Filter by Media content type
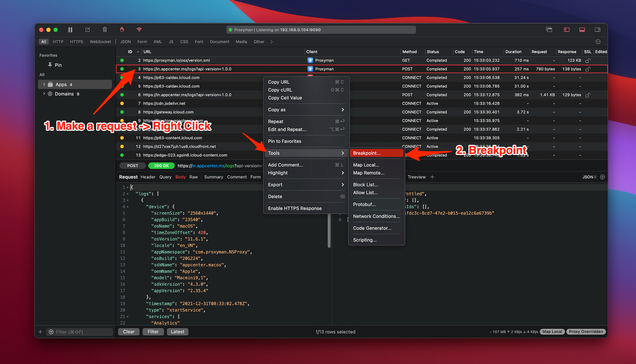 point(241,42)
